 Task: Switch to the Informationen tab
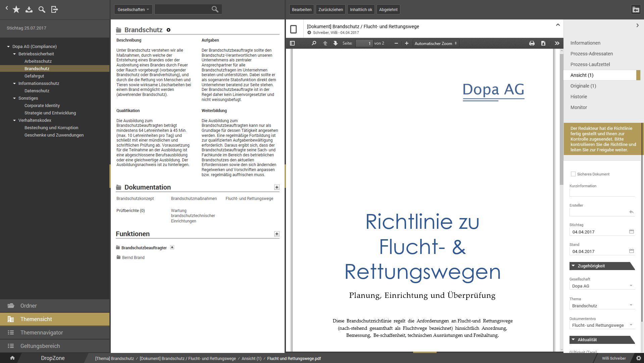click(x=585, y=43)
